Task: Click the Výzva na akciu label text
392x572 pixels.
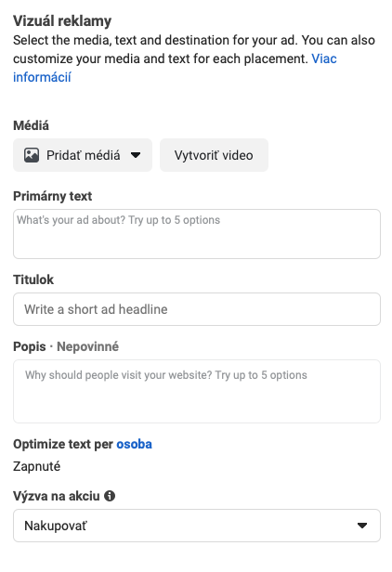Action: pos(57,496)
